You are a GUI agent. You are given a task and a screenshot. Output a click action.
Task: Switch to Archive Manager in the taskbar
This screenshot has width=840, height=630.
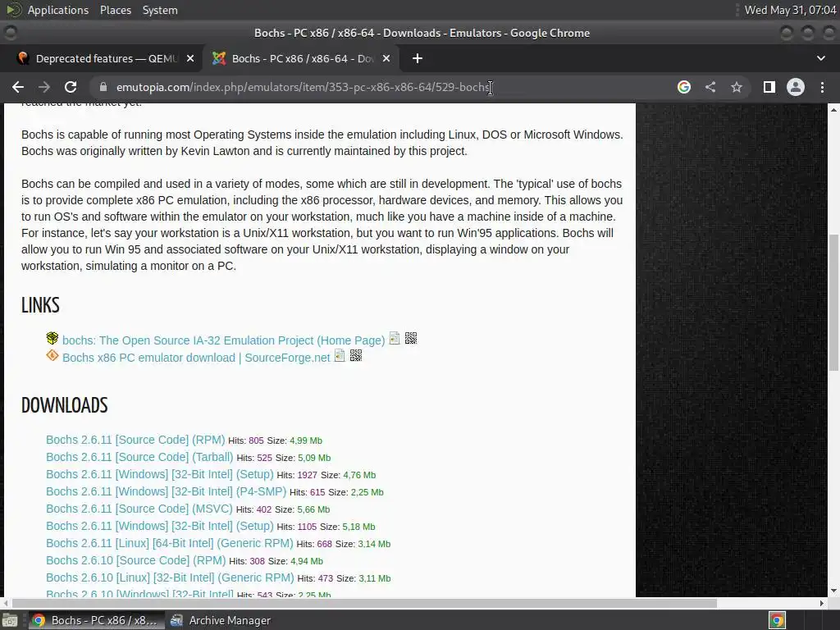tap(221, 620)
